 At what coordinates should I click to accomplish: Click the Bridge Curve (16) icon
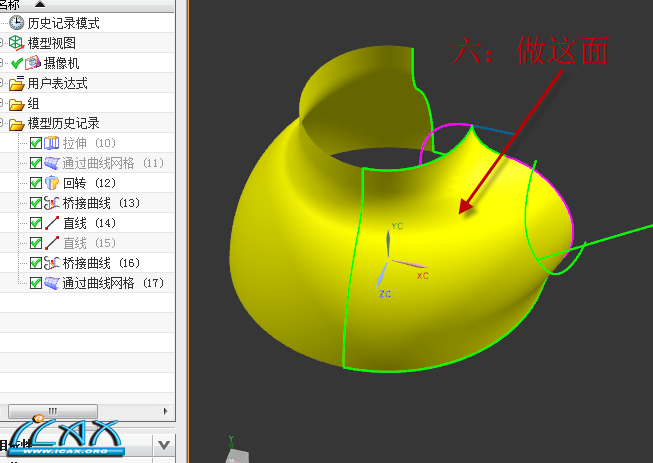[52, 263]
